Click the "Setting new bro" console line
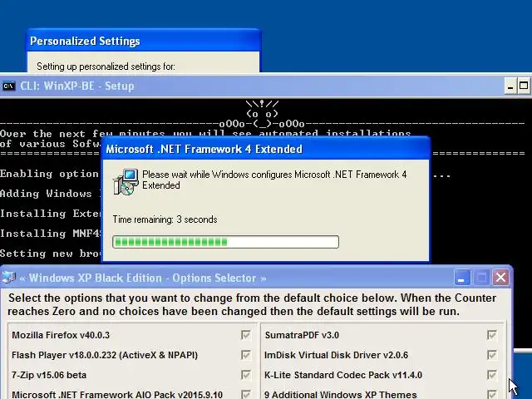532x399 pixels. [50, 254]
